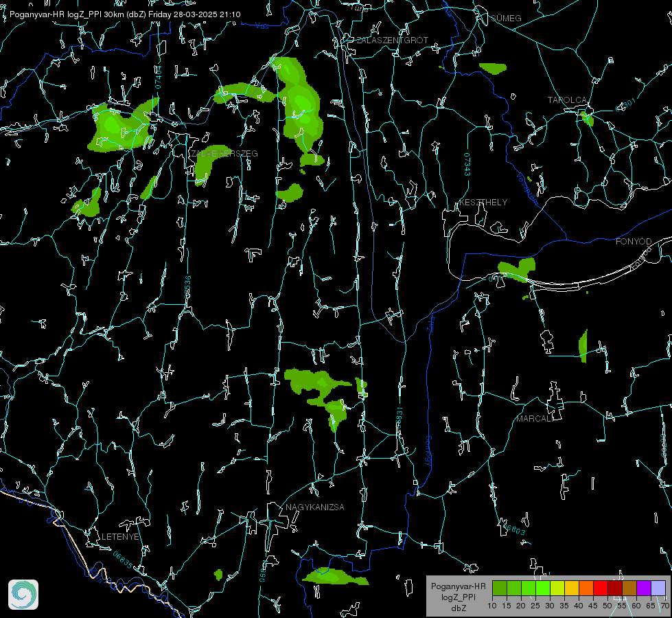Select the bright green 25–30 dBZ swatch
Image resolution: width=672 pixels, height=618 pixels.
point(542,588)
